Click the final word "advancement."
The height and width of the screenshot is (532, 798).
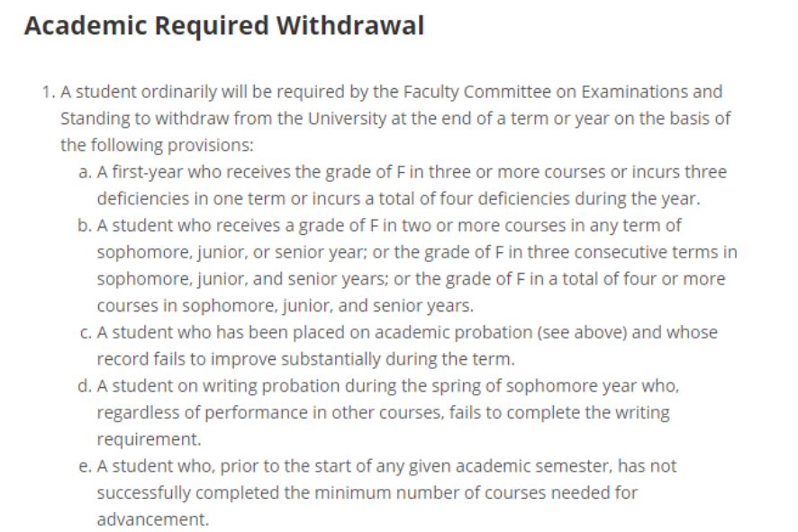(152, 519)
